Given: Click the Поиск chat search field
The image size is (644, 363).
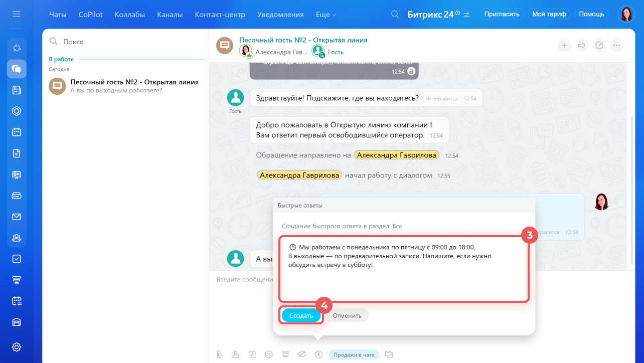Looking at the screenshot, I should click(125, 42).
